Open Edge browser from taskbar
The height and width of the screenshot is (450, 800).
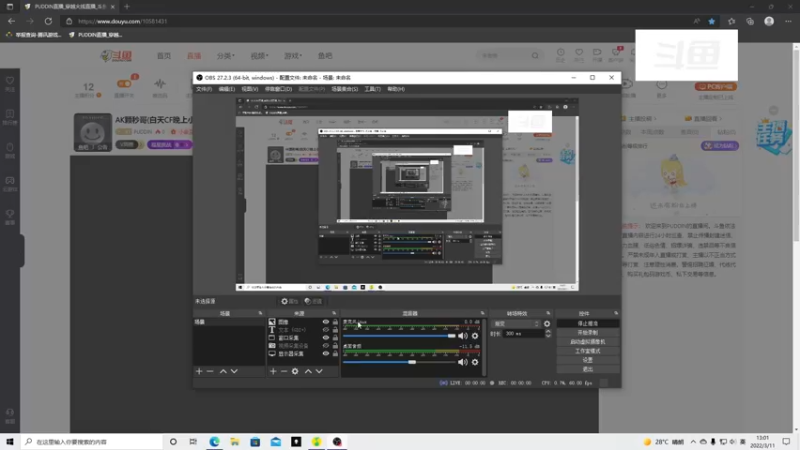[214, 442]
